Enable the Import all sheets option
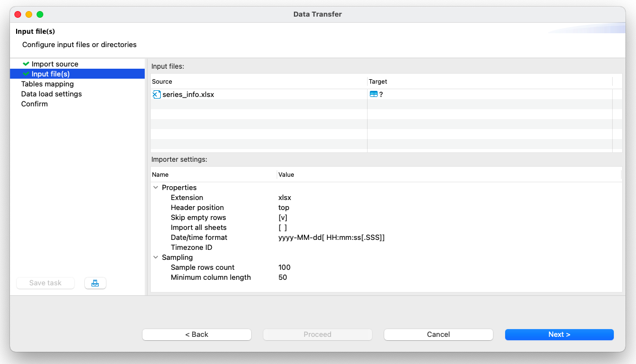This screenshot has width=636, height=364. coord(283,227)
